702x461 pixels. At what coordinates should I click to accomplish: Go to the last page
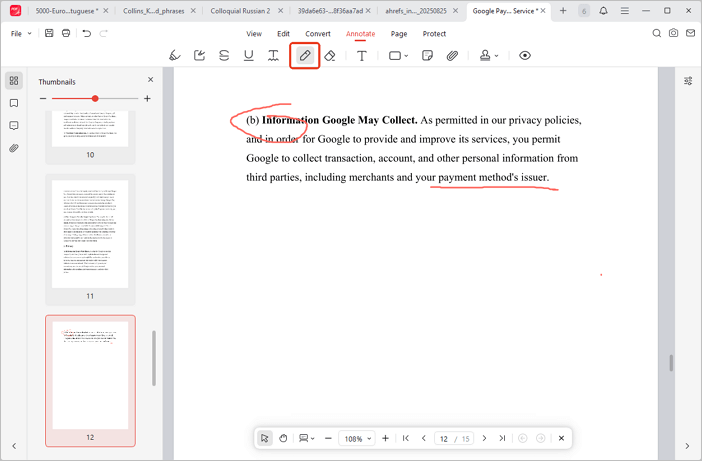pyautogui.click(x=502, y=438)
